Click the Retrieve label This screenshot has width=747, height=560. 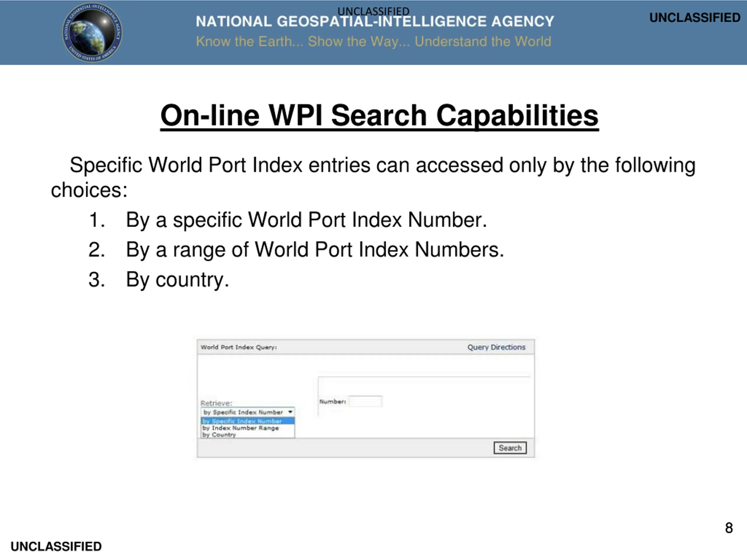216,403
